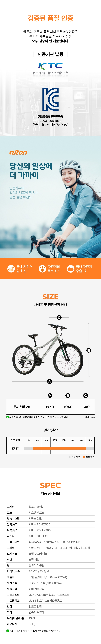
Task: Click the B marker right of bicycle
Action: tap(89, 350)
